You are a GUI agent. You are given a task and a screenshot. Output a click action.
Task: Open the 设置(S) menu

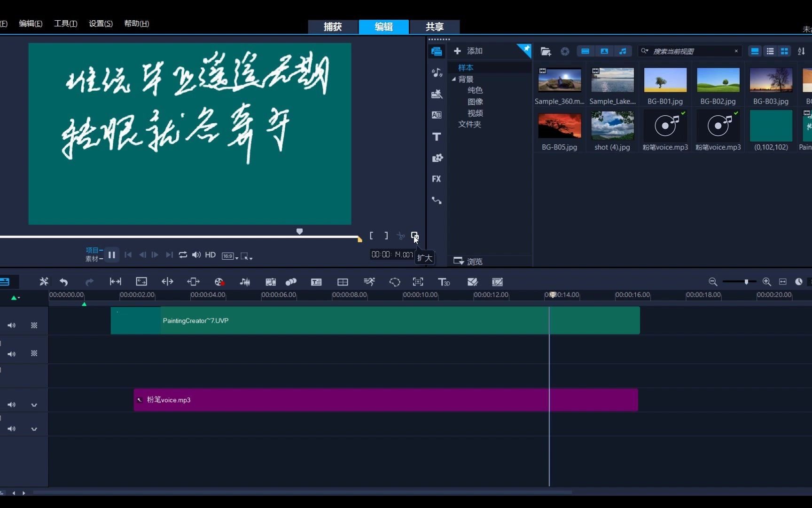click(x=100, y=24)
